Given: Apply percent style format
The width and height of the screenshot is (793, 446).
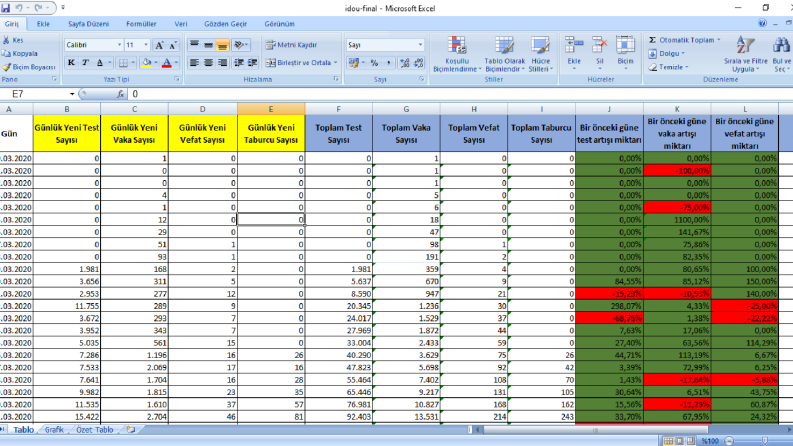Looking at the screenshot, I should pos(374,63).
